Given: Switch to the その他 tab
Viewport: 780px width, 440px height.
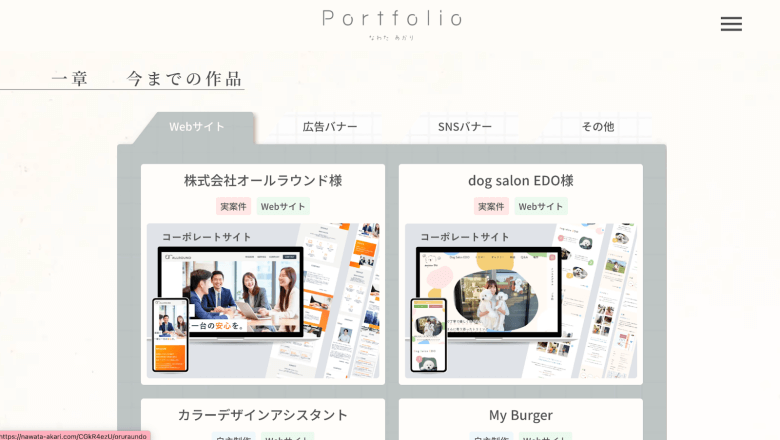Looking at the screenshot, I should pyautogui.click(x=598, y=127).
